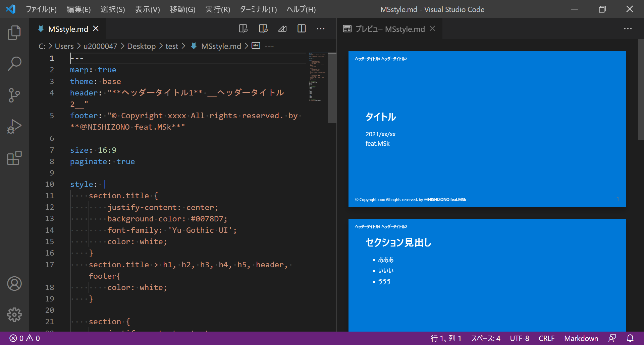Viewport: 644px width, 345px height.
Task: Click the VS Code logo in the title bar
Action: pos(11,9)
